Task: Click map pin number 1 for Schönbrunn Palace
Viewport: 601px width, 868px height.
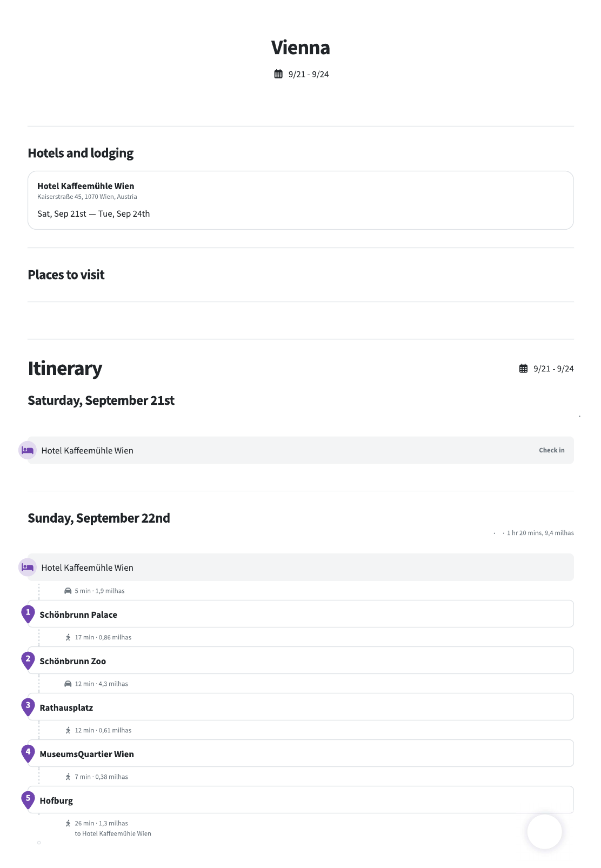Action: [x=28, y=613]
